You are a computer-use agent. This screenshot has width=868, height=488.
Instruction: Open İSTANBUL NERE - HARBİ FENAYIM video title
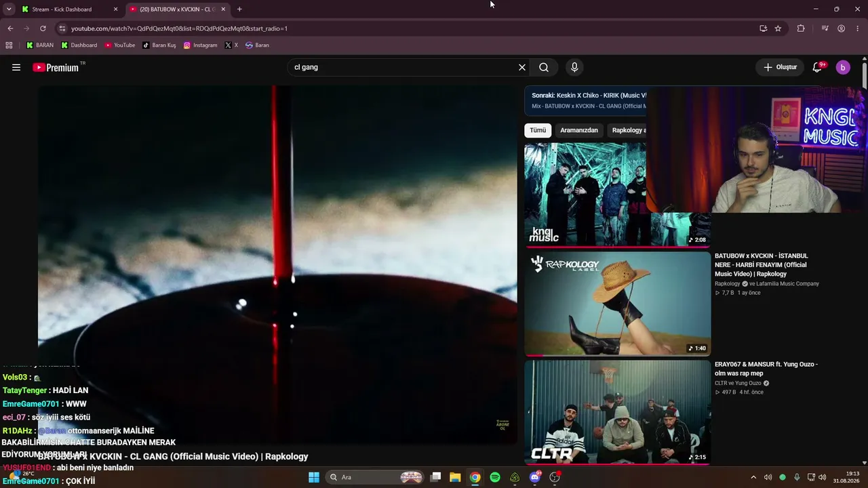(761, 265)
